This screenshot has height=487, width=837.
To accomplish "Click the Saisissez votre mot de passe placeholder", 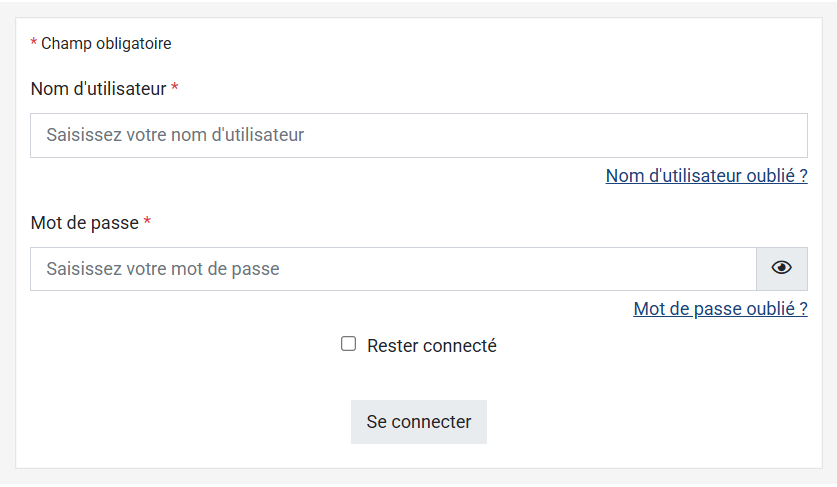I will pos(163,269).
